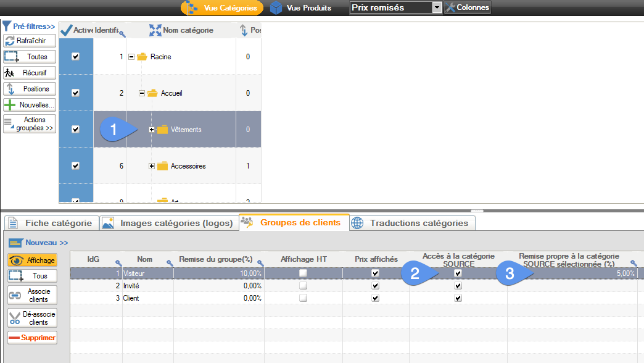Toggle Affichage HT checkbox for Visiteur
This screenshot has height=363, width=644.
(303, 273)
